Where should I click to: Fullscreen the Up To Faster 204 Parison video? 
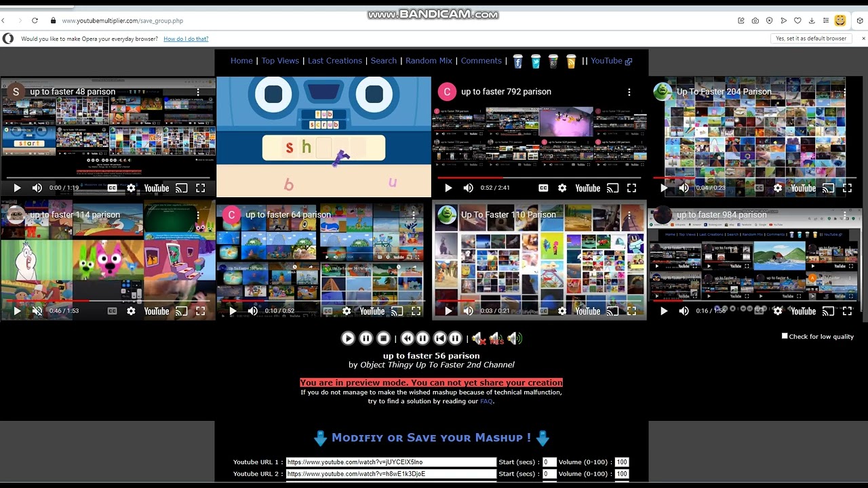(848, 188)
